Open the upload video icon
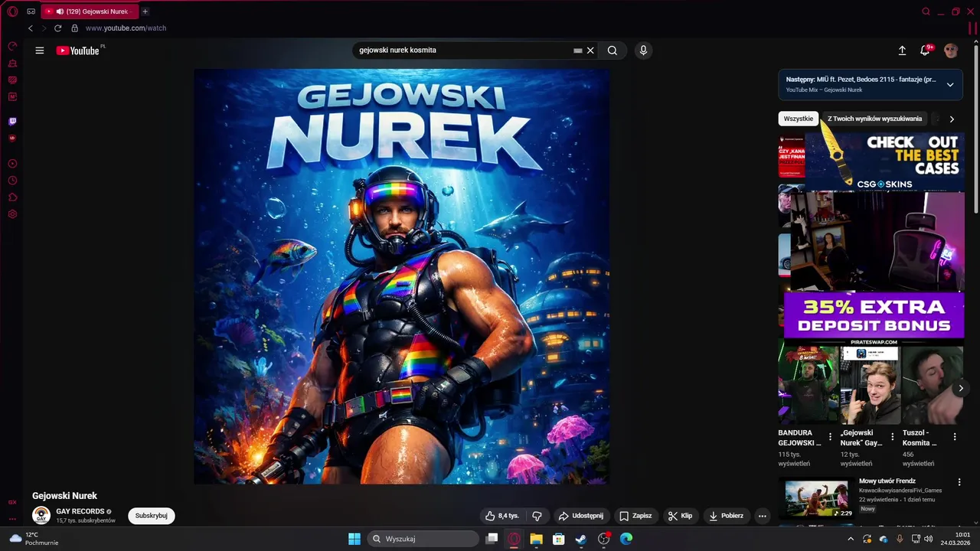This screenshot has width=980, height=551. (902, 51)
